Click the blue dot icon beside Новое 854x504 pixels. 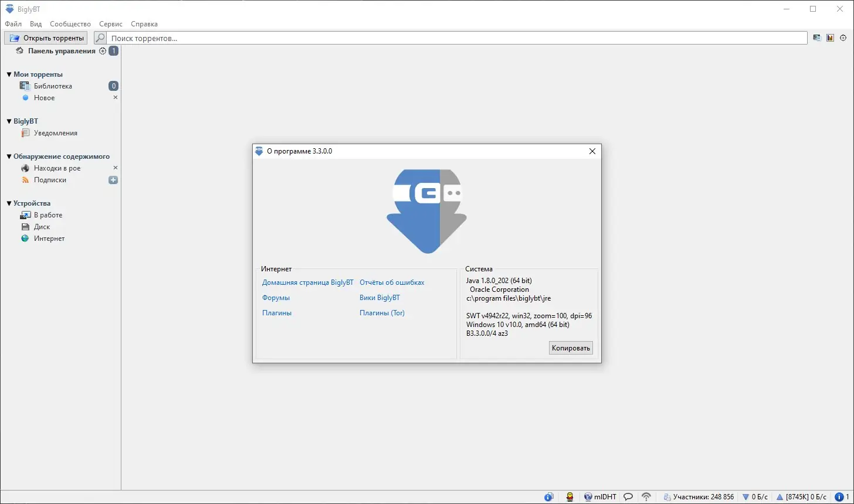point(25,98)
